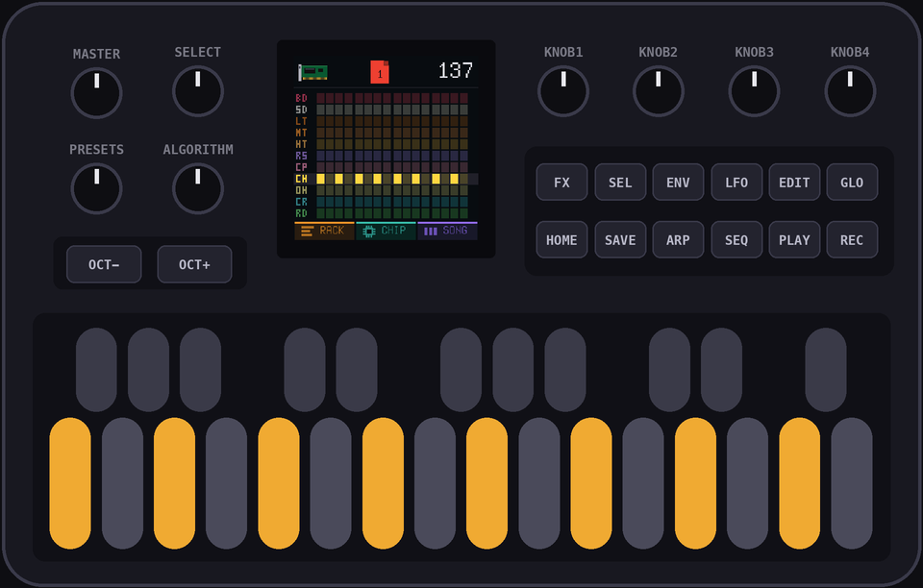The height and width of the screenshot is (588, 923).
Task: Go to the SONG tab on display
Action: coord(447,231)
